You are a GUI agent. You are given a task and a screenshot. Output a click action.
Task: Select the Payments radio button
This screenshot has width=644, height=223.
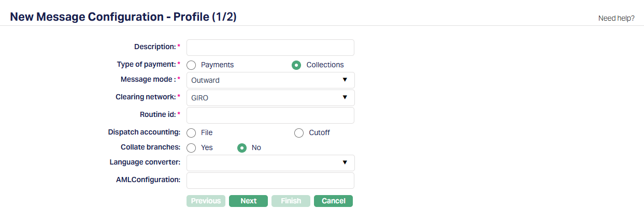(191, 65)
